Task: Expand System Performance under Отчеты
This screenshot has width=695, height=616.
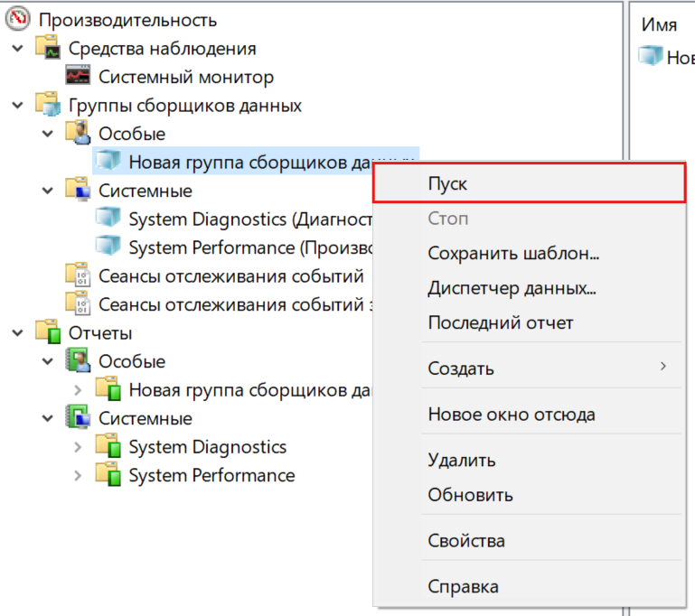Action: (x=78, y=475)
